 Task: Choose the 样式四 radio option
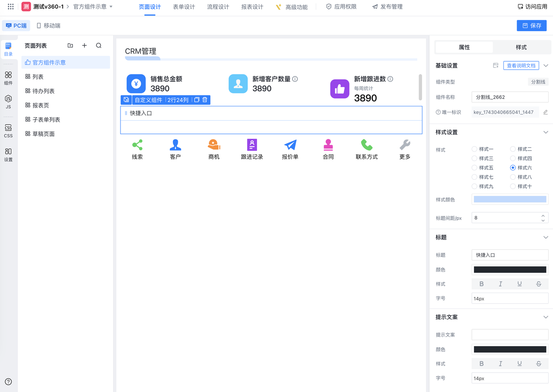513,159
